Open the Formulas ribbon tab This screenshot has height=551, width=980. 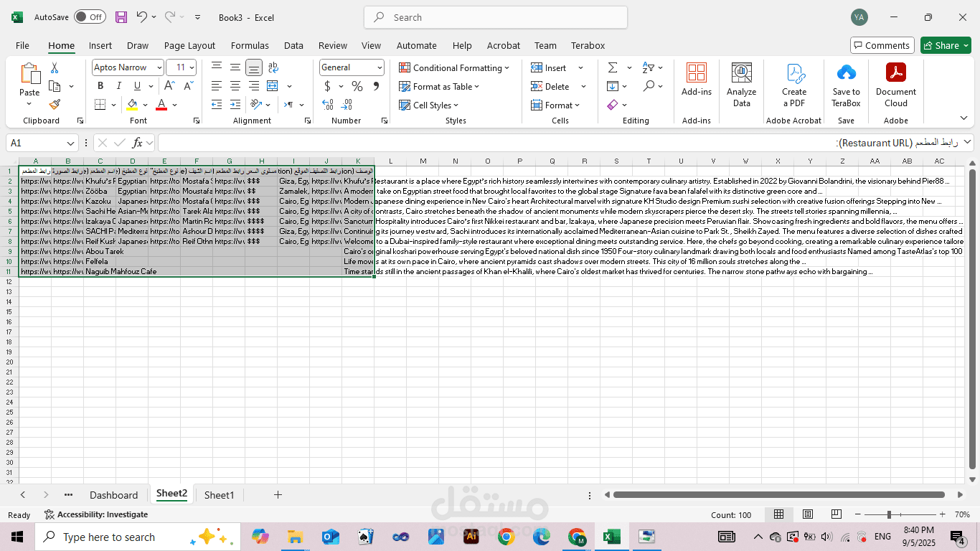coord(250,45)
